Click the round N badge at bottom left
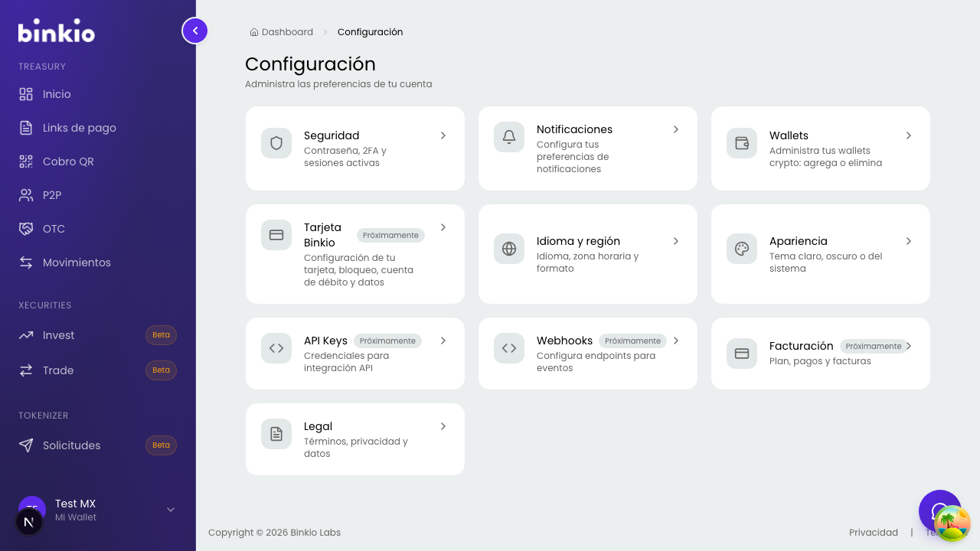Screen dimensions: 980x551 tap(29, 522)
